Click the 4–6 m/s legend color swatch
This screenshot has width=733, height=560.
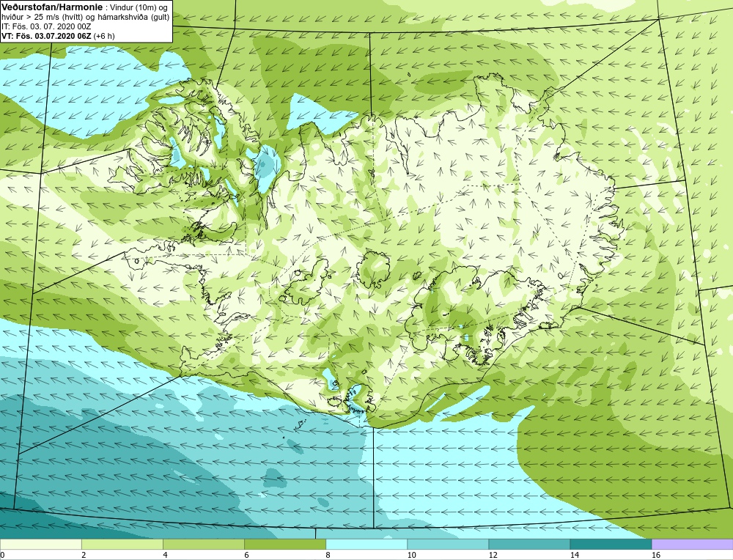[203, 544]
